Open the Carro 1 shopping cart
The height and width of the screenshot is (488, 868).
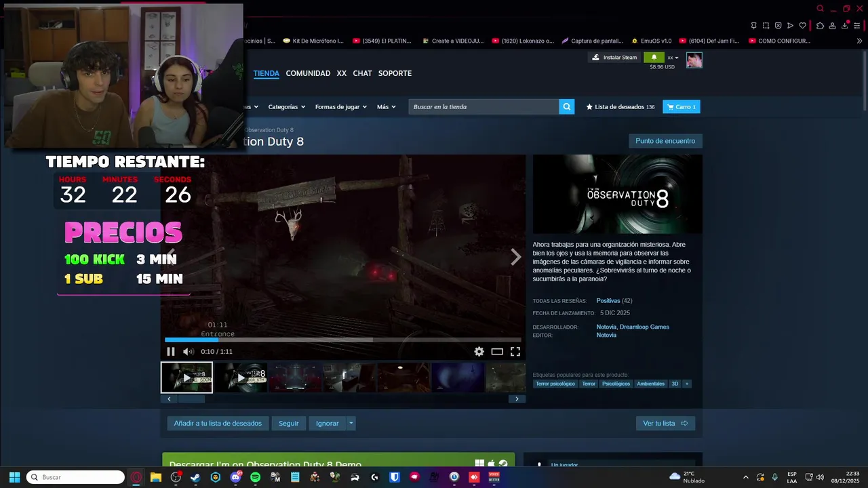[681, 106]
